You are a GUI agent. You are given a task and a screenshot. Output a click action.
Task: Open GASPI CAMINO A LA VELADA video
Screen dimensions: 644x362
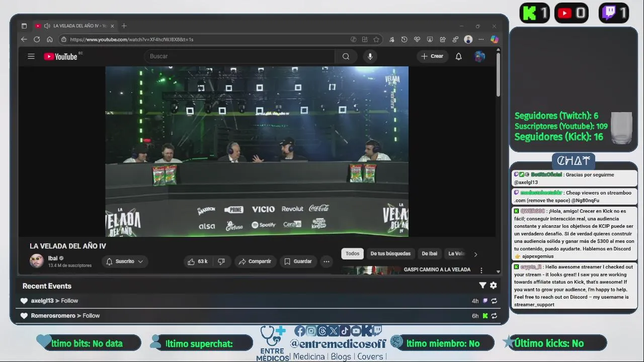(x=437, y=269)
